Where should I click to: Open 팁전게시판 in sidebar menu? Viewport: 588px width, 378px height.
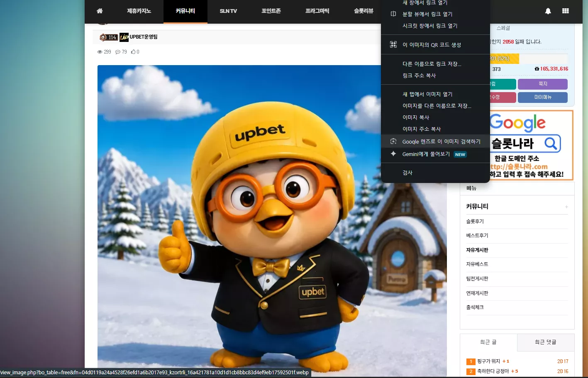477,279
